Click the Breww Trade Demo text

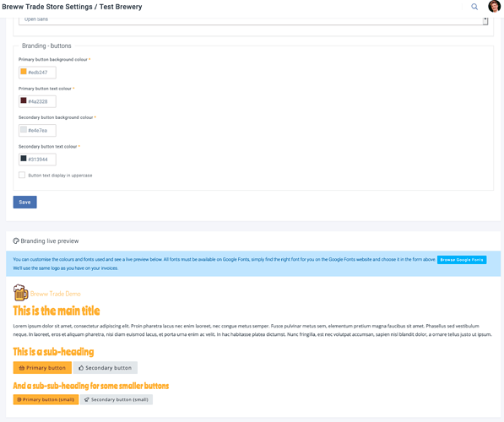coord(55,294)
